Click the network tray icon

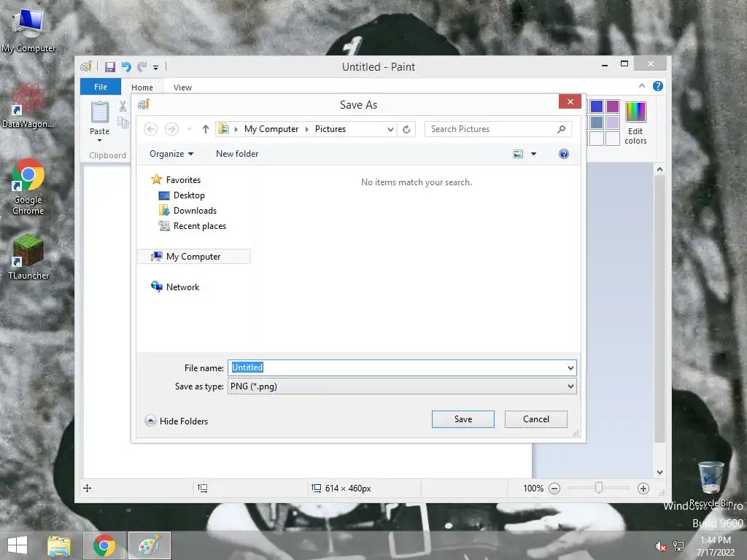[678, 546]
